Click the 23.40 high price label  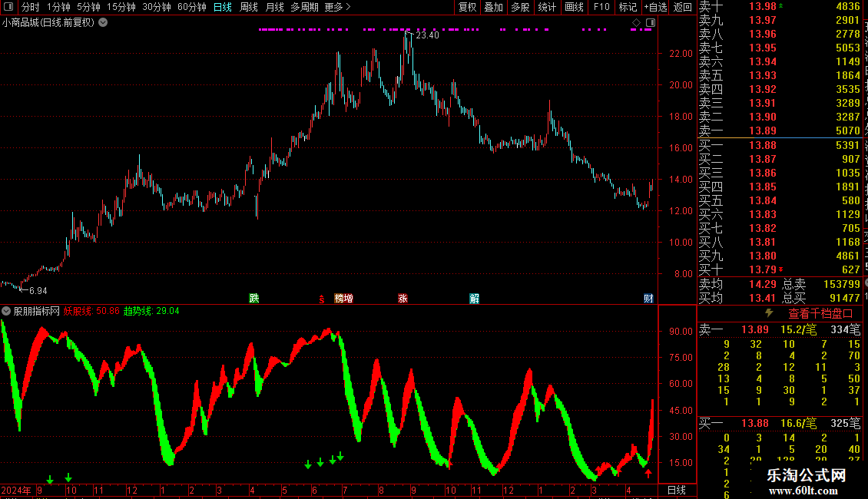(x=427, y=35)
